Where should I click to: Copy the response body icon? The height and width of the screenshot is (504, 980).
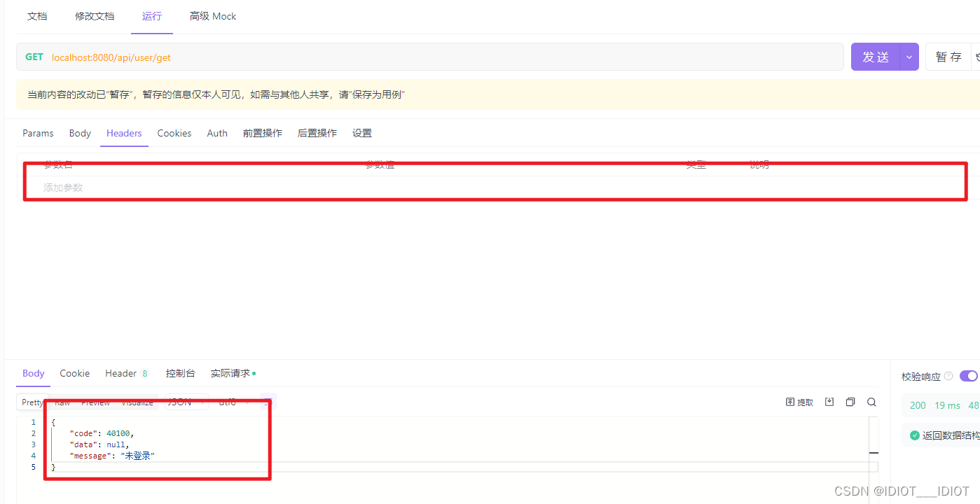point(850,402)
